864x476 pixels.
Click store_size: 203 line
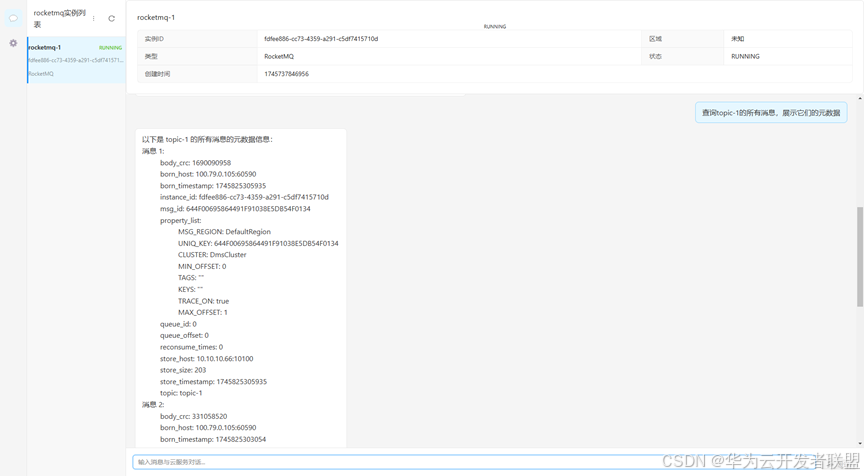tap(183, 370)
